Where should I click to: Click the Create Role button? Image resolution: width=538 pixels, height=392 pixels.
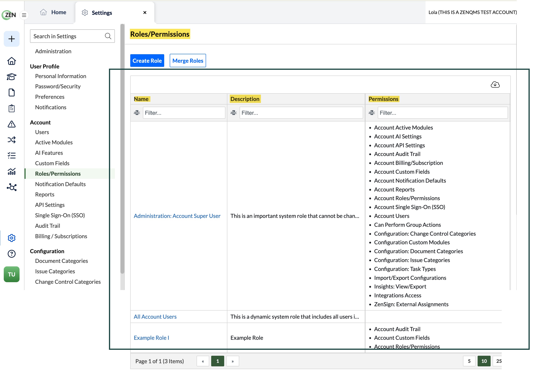(147, 61)
